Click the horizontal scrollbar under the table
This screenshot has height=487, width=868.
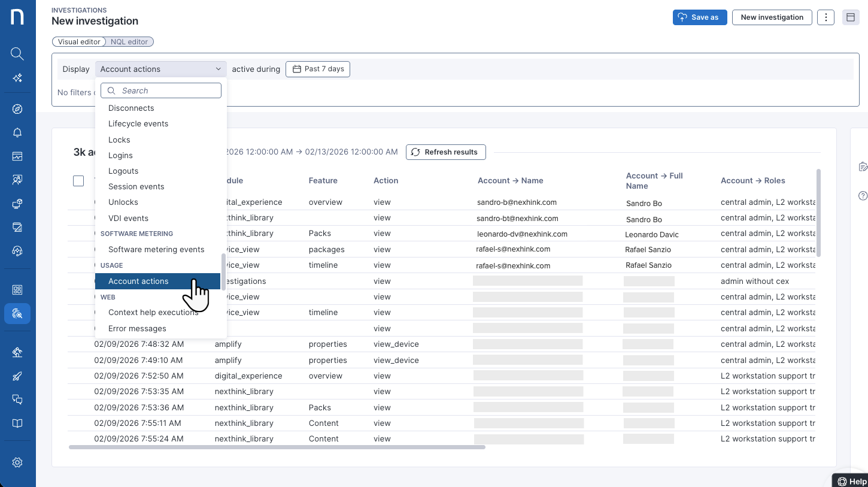point(277,447)
